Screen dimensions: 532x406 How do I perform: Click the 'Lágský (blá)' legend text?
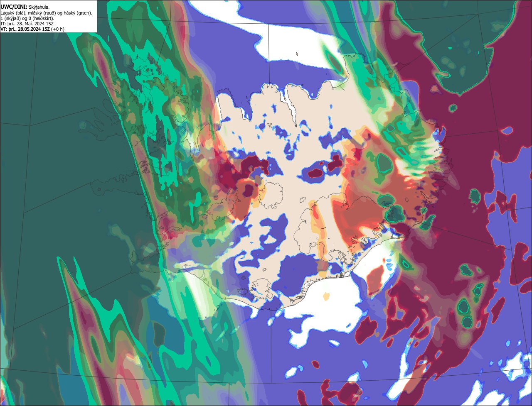click(13, 13)
